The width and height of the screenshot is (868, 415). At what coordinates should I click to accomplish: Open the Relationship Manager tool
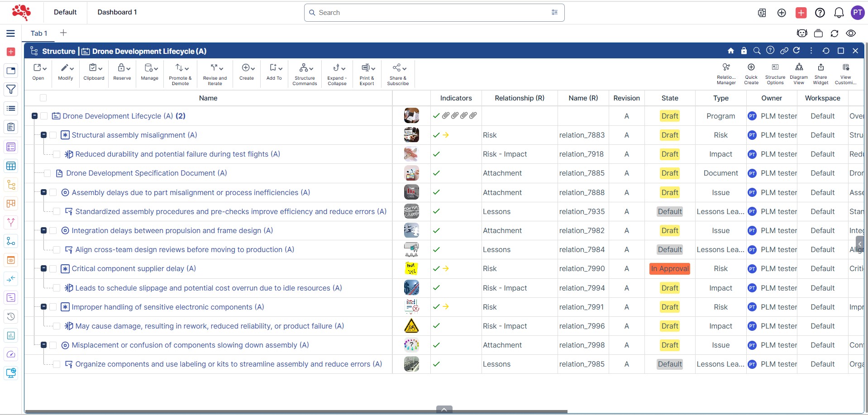coord(726,73)
